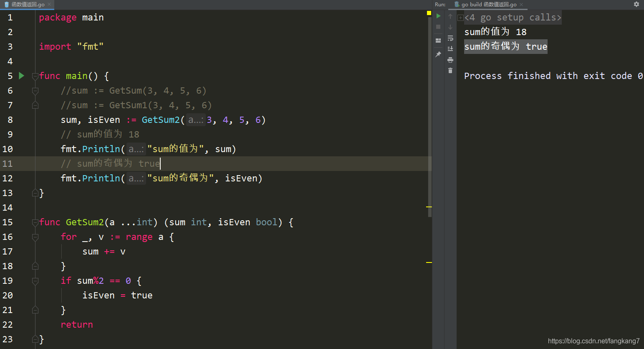Click fold end marker at line 23
Image resolution: width=644 pixels, height=349 pixels.
click(35, 339)
